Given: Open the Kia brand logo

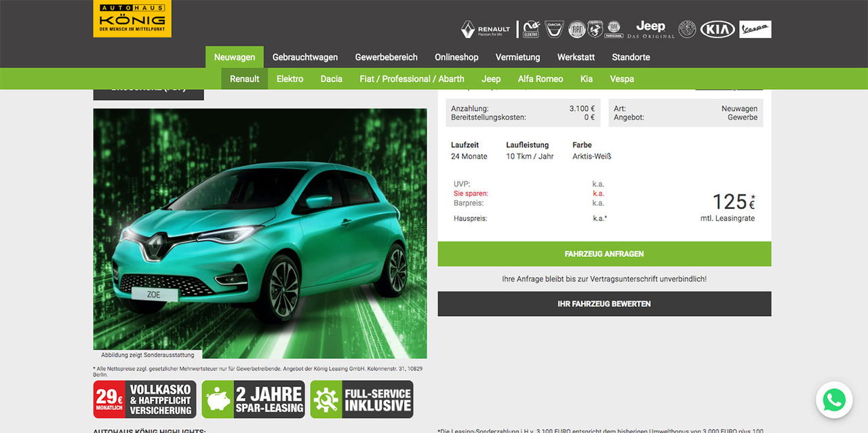Looking at the screenshot, I should [717, 29].
